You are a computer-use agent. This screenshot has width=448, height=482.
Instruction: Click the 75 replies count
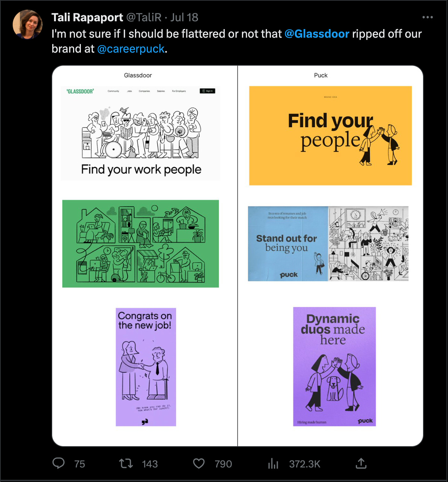click(80, 464)
